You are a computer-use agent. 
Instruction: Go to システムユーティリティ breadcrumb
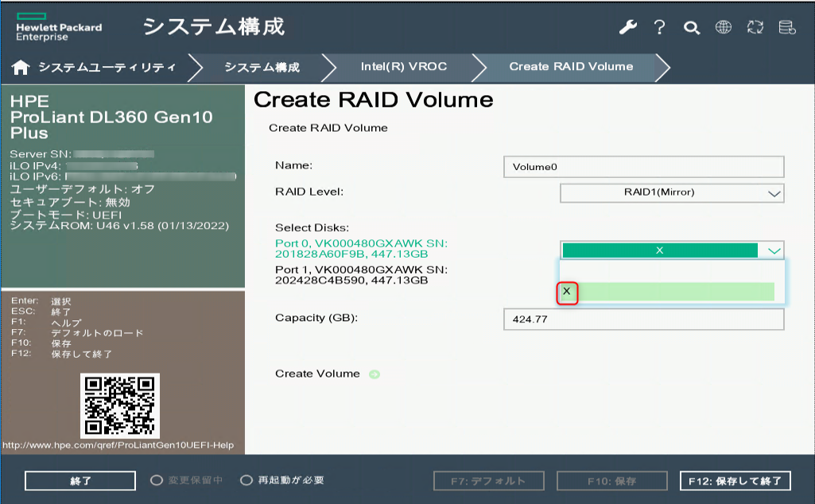(x=107, y=67)
